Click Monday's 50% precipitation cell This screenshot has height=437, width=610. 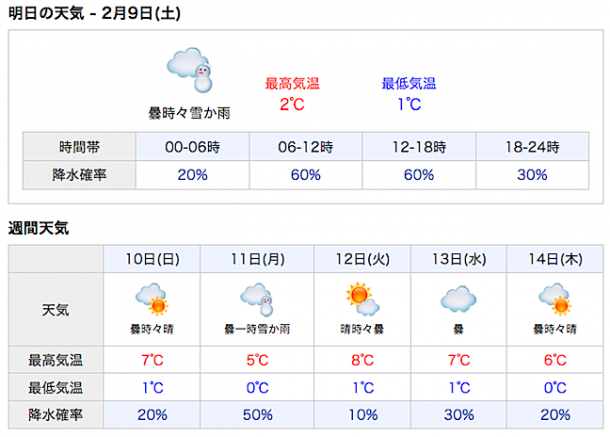(x=258, y=416)
